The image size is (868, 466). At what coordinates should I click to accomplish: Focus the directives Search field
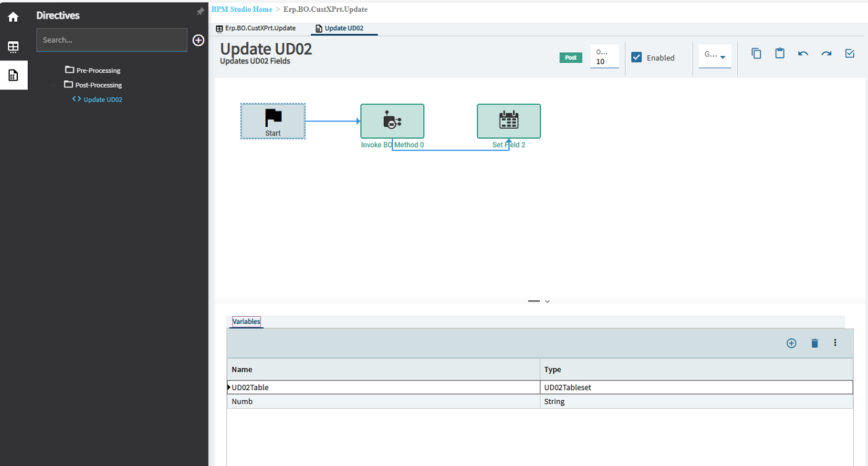click(112, 40)
